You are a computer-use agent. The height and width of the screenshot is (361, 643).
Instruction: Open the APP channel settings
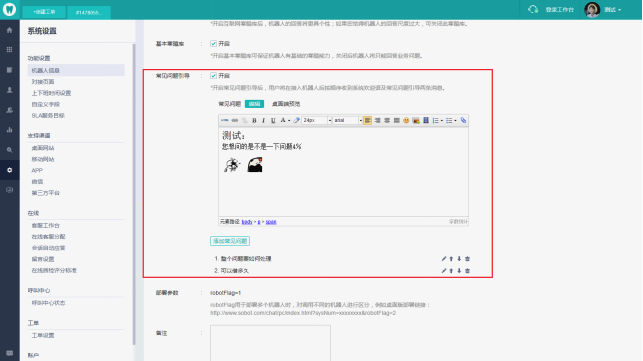coord(37,170)
